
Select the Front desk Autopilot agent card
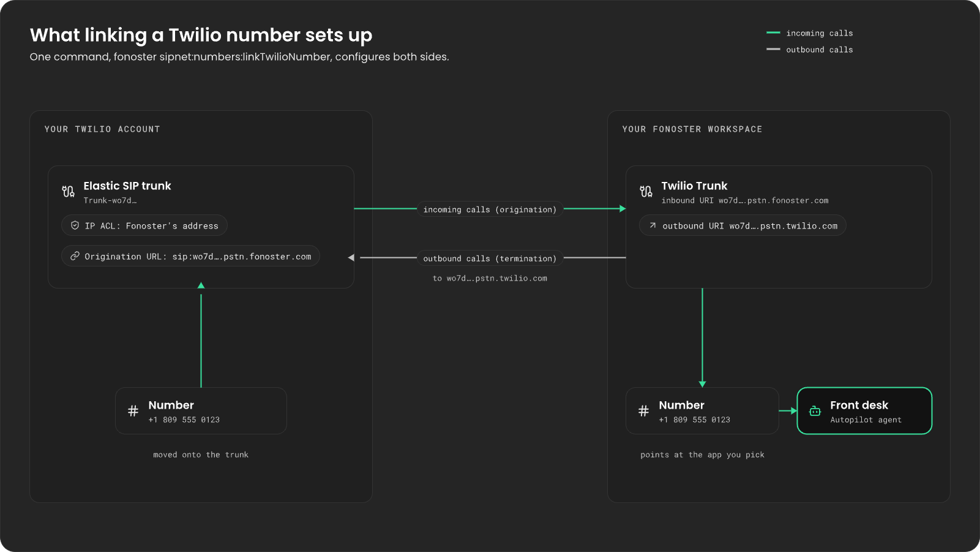(x=864, y=411)
